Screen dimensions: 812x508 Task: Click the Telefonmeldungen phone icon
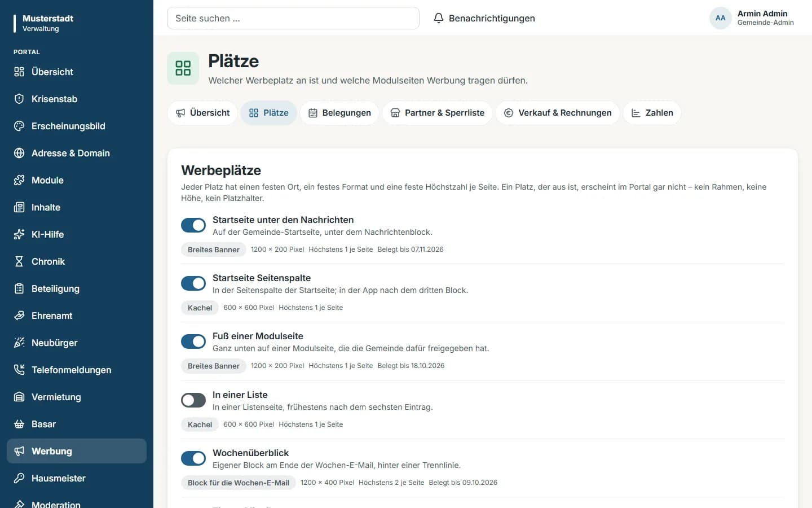(19, 370)
